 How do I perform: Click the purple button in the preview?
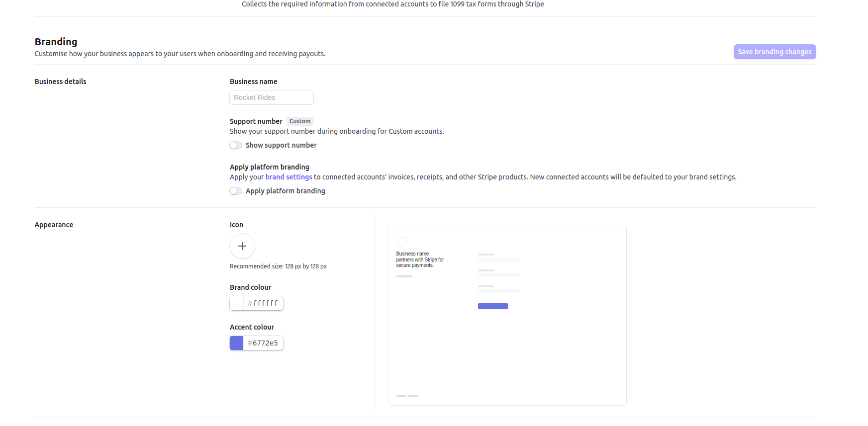(x=492, y=306)
